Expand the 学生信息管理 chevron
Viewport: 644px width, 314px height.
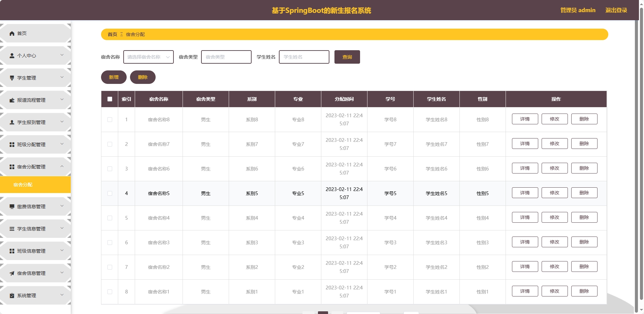(x=62, y=228)
